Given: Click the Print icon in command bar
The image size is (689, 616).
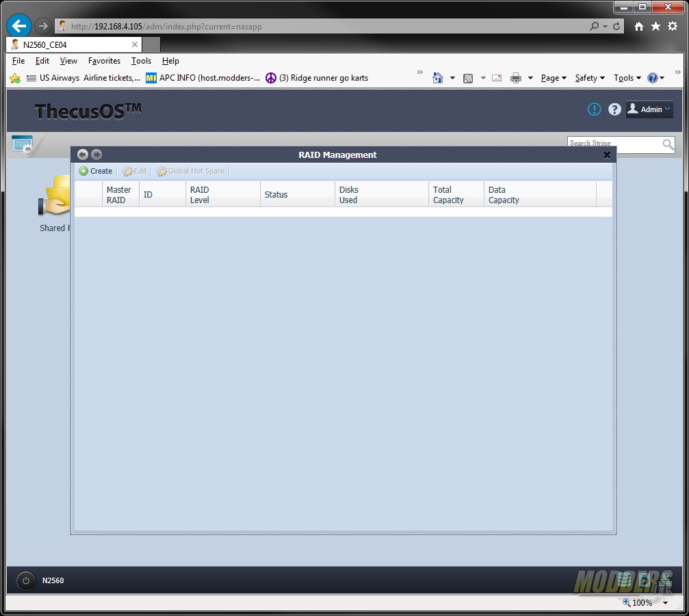Looking at the screenshot, I should coord(515,78).
